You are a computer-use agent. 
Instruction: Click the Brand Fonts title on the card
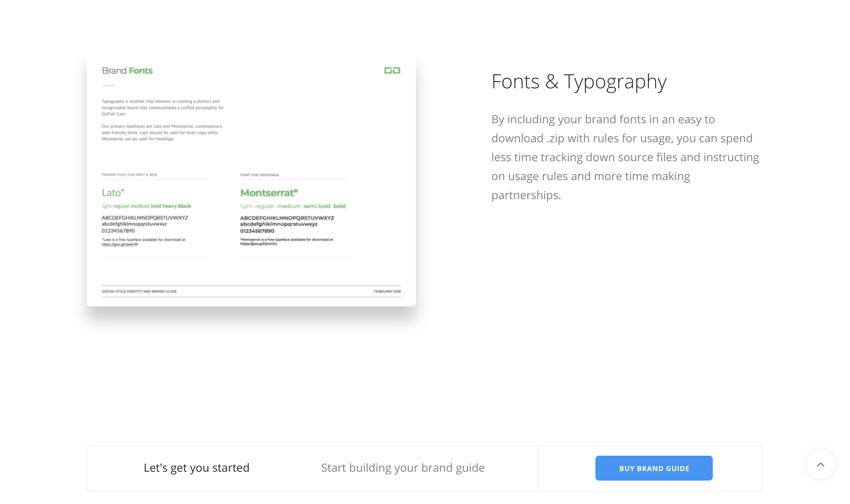pos(127,71)
